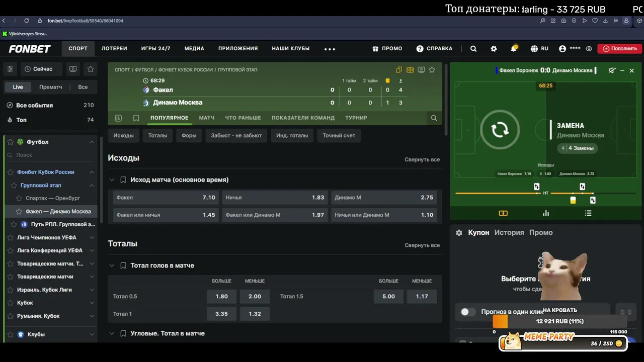Screen dimensions: 644x362
Task: Toggle favorite star for Факел — Динамо Москва
Action: 19,211
